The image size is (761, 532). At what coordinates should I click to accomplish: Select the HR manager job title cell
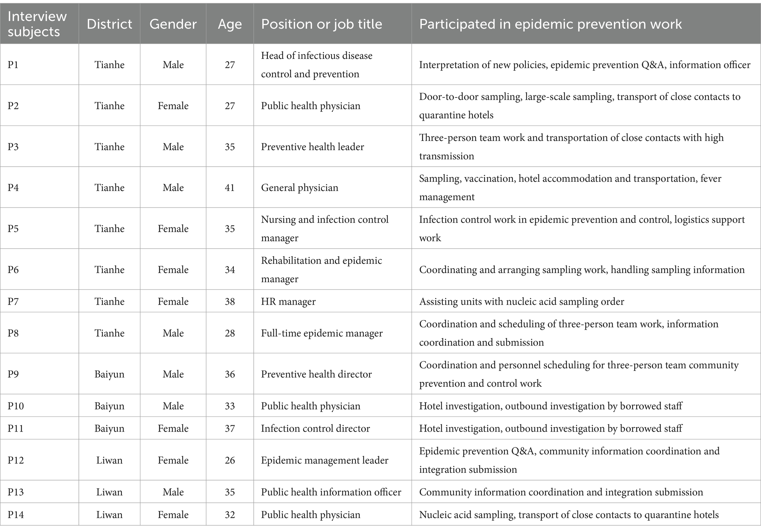coord(288,301)
